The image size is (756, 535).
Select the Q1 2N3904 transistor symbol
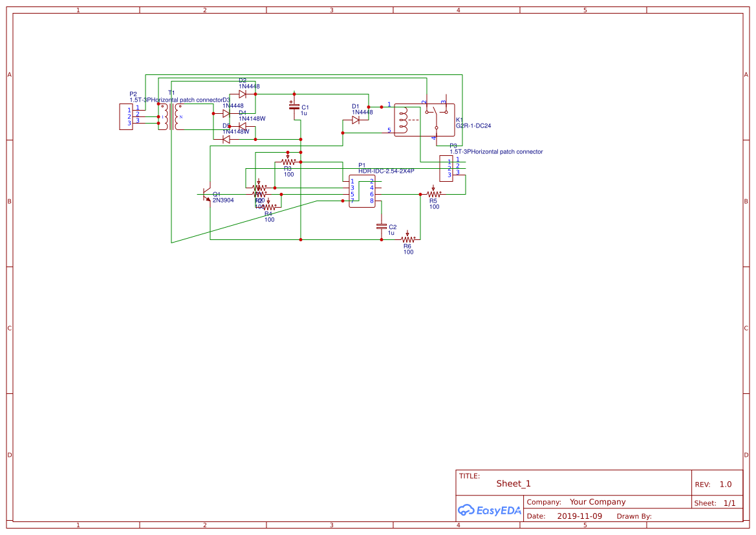(x=206, y=195)
